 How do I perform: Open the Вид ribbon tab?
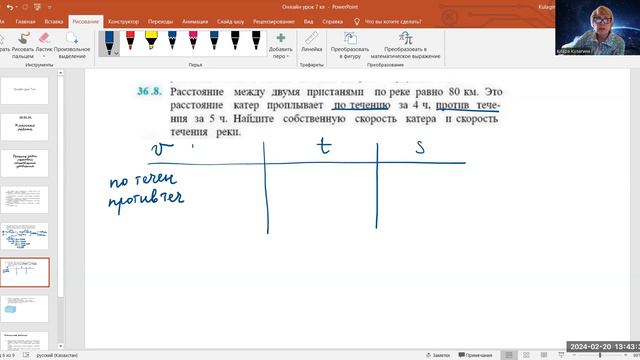[x=309, y=22]
